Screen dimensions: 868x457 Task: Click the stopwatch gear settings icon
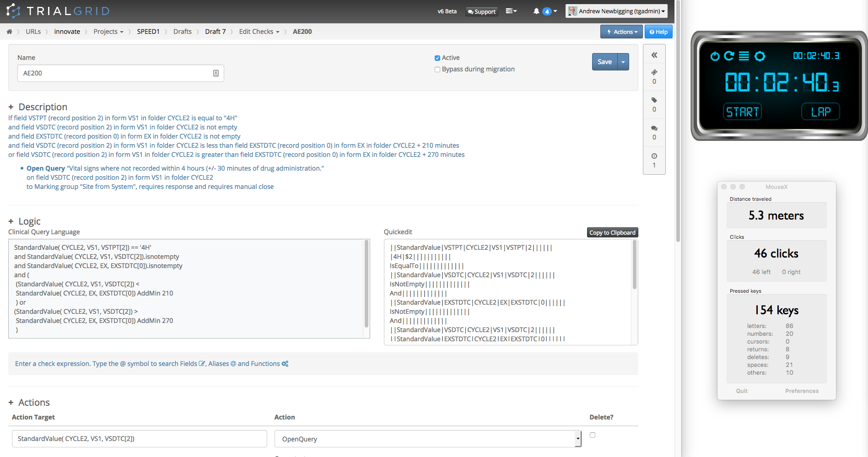(760, 56)
